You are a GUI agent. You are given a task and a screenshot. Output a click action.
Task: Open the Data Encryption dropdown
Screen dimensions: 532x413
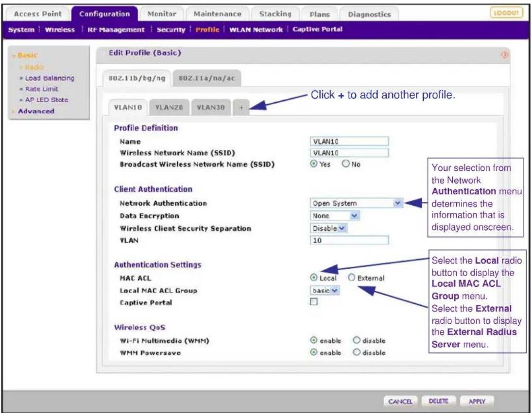point(335,215)
